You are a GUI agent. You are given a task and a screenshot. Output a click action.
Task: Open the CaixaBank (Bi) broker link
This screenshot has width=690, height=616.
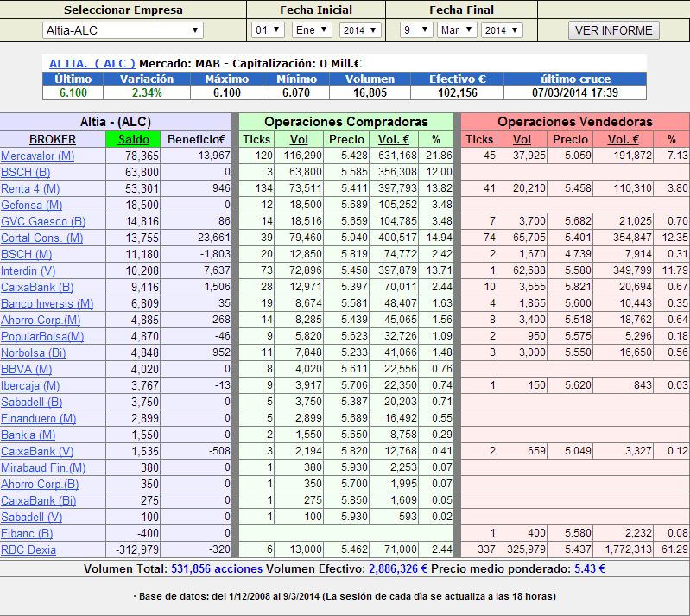pyautogui.click(x=38, y=500)
